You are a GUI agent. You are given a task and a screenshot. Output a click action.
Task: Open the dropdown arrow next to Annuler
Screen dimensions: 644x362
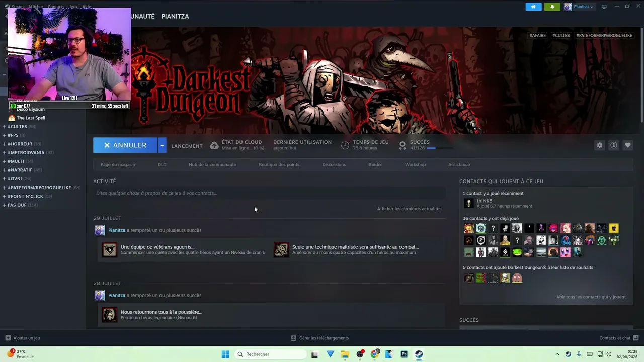[162, 145]
